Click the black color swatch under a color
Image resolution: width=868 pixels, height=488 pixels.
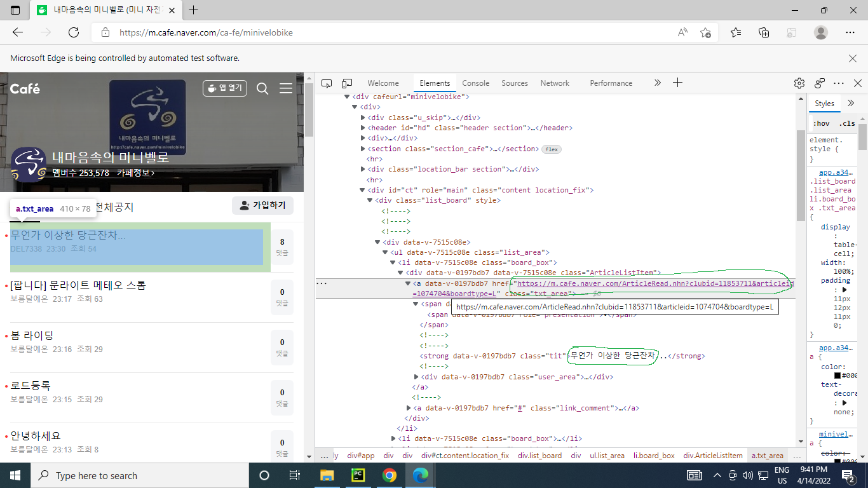(x=838, y=376)
